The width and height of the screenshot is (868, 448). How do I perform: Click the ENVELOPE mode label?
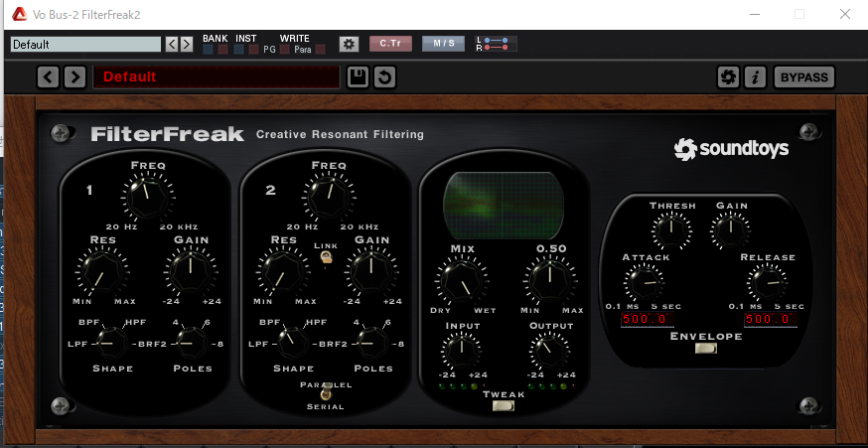[706, 336]
